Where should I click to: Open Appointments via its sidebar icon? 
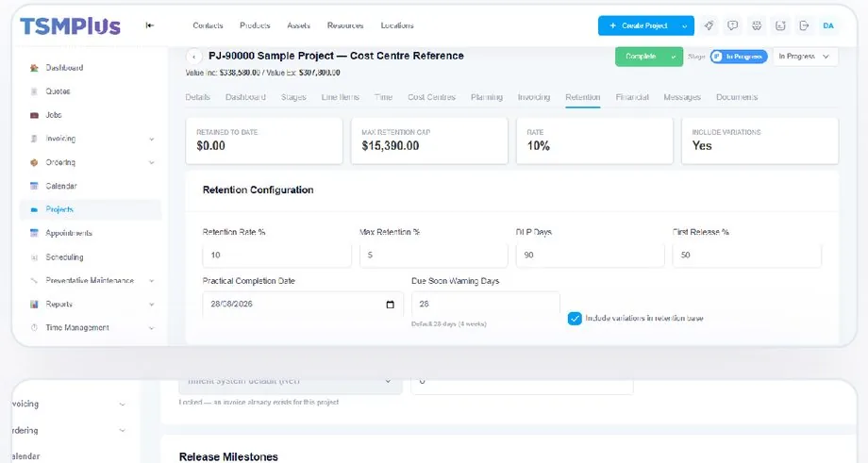click(34, 234)
